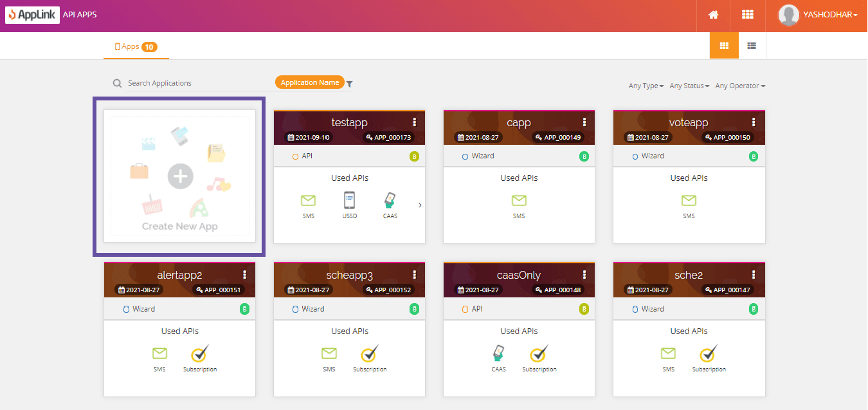Click the status badge on voteapp
Image resolution: width=868 pixels, height=410 pixels.
[754, 156]
